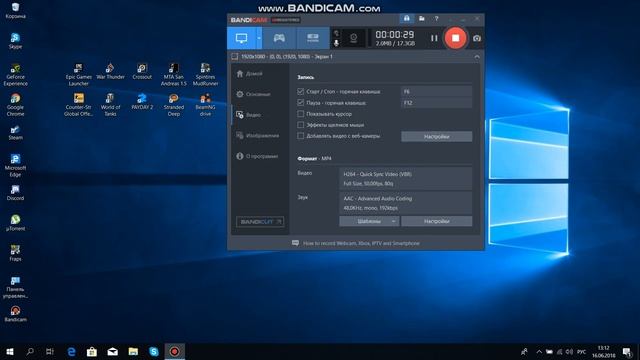The image size is (640, 360).
Task: Select Google Chrome desktop shortcut
Action: click(16, 105)
